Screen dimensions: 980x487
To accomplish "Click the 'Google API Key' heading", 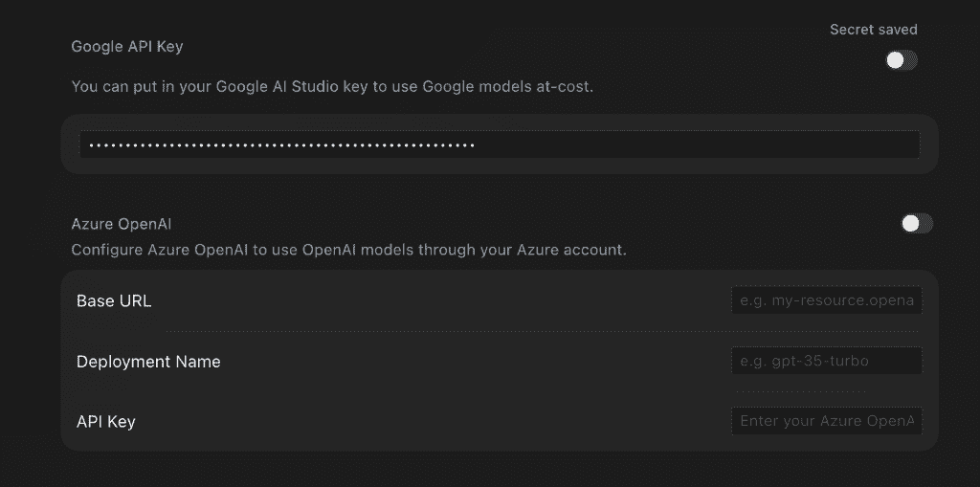I will tap(127, 46).
